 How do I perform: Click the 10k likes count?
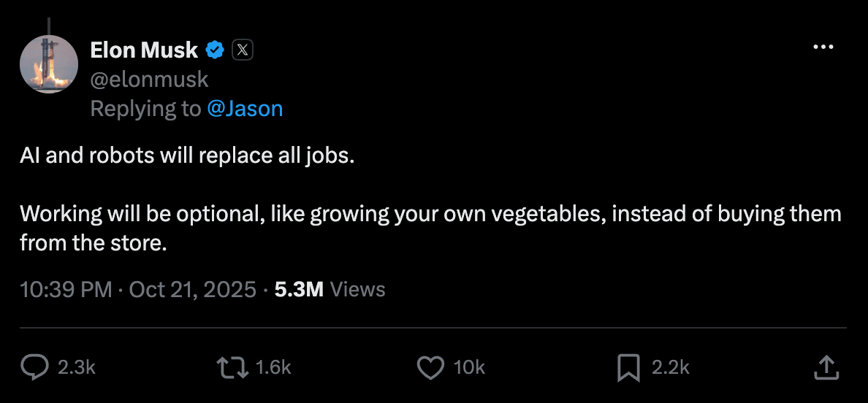[469, 368]
